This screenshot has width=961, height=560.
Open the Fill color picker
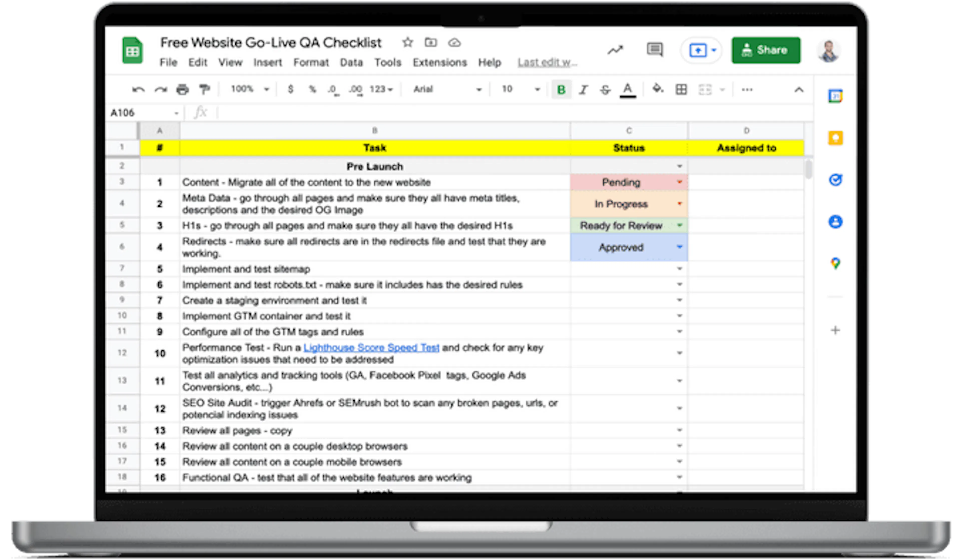657,89
